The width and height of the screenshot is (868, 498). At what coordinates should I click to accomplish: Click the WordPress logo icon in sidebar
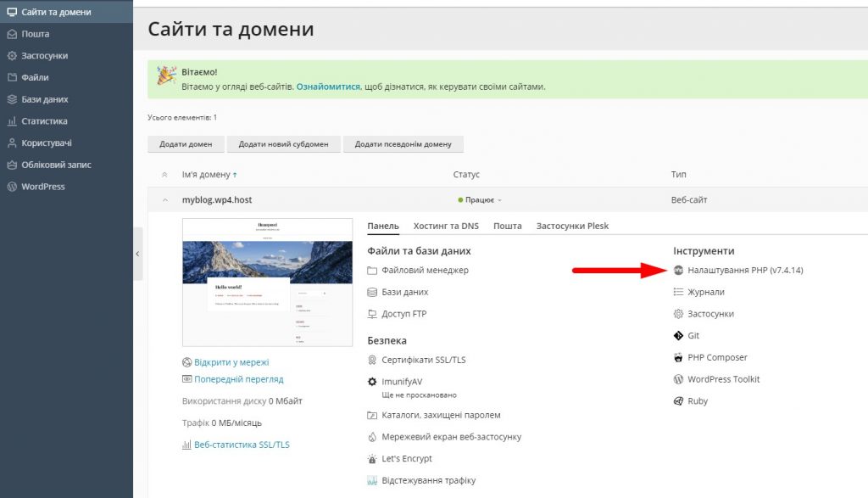[x=12, y=187]
